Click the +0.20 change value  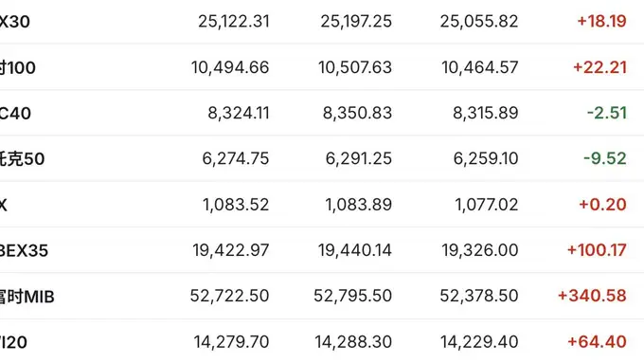(602, 204)
